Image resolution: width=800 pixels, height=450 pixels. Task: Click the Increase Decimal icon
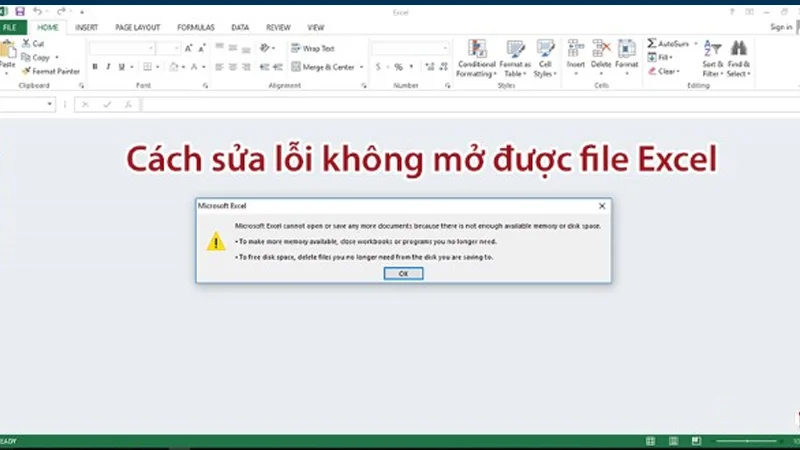pyautogui.click(x=430, y=67)
